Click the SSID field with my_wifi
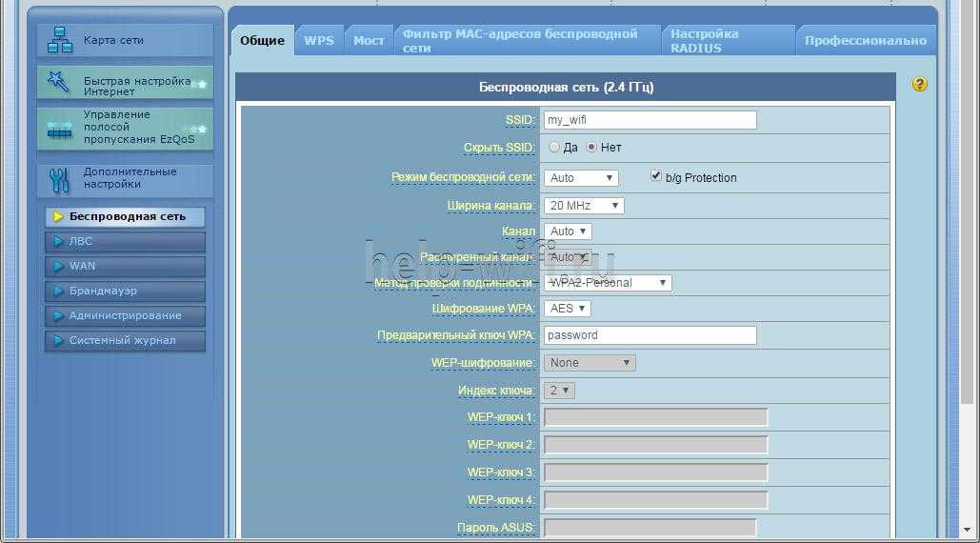The image size is (980, 543). [650, 120]
